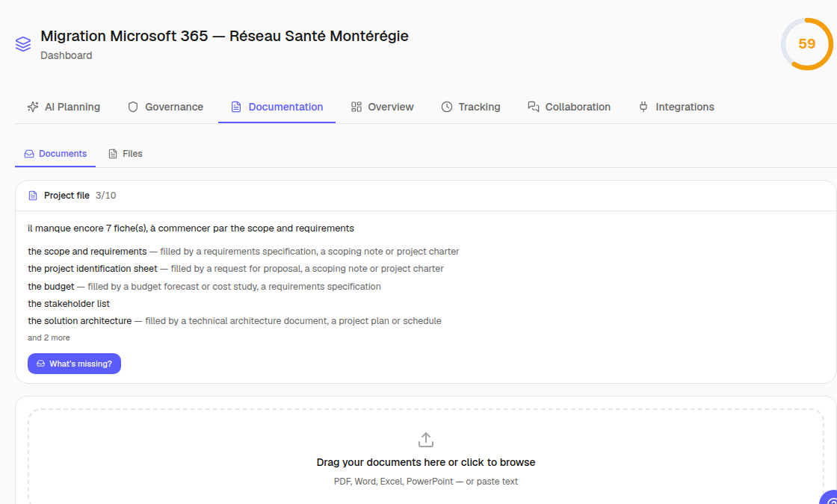The height and width of the screenshot is (504, 837).
Task: Select the Documents subtab
Action: click(55, 154)
